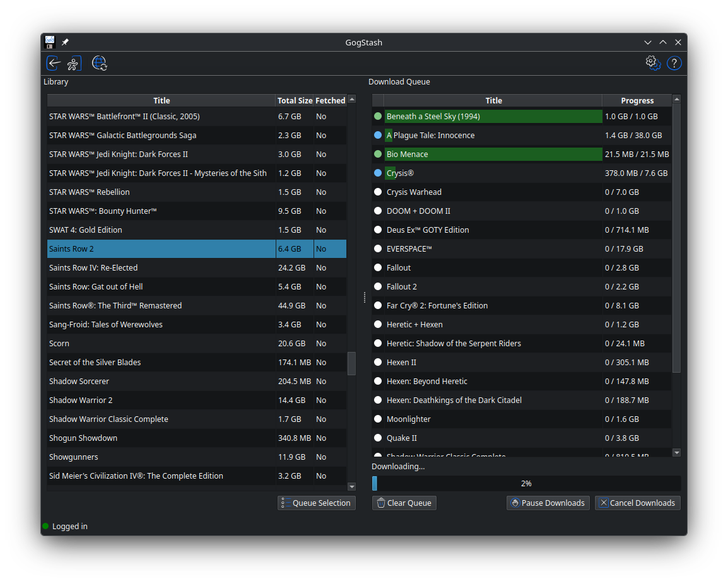The image size is (728, 584).
Task: Click the running figure toolbar icon
Action: coord(73,63)
